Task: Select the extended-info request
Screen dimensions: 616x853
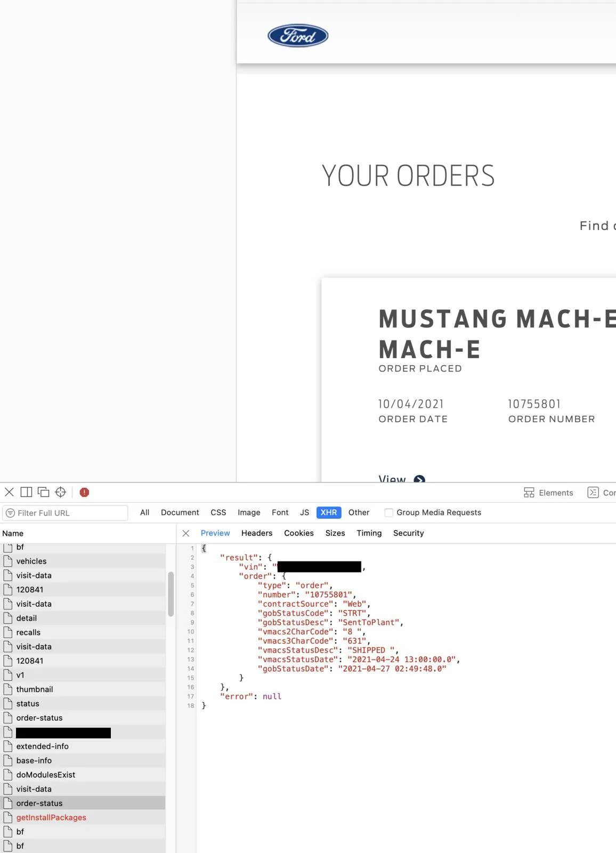Action: coord(83,746)
